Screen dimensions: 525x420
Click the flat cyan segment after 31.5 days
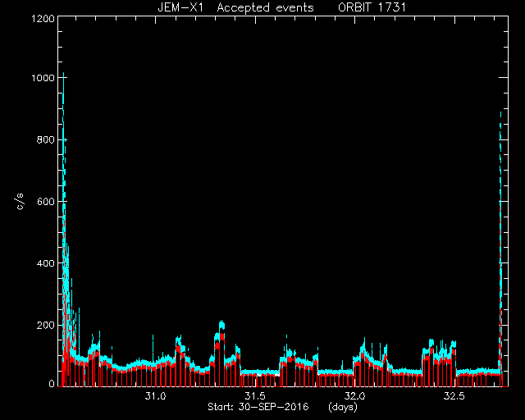click(260, 372)
